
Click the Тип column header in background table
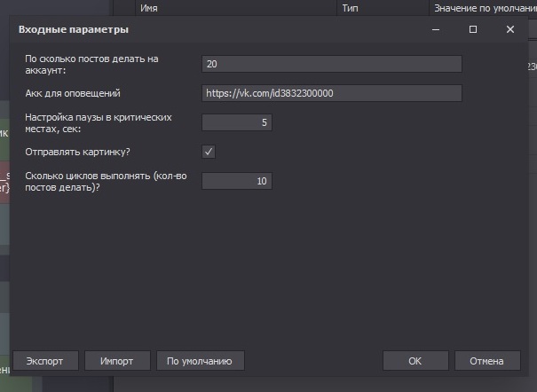pos(383,8)
